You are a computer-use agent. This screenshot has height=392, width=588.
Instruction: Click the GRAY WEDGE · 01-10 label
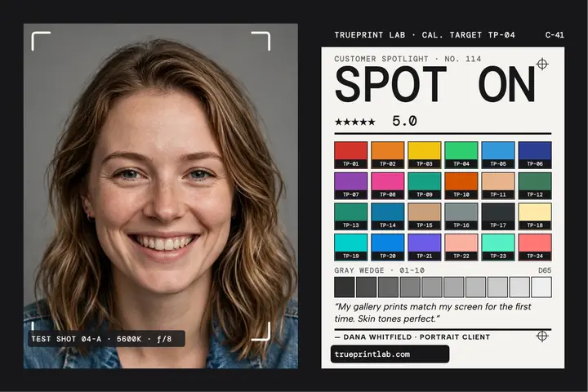coord(380,270)
